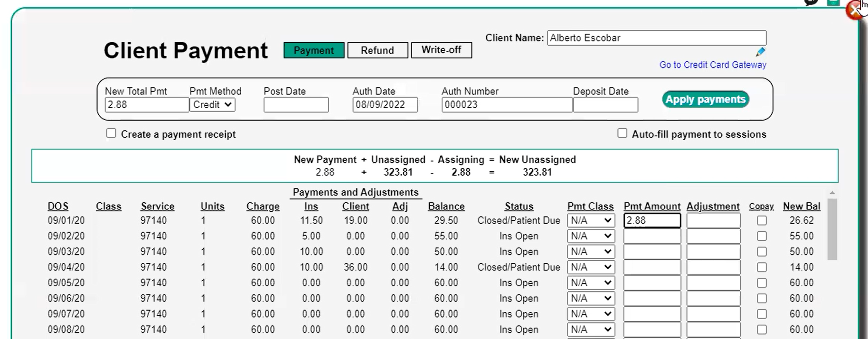Screen dimensions: 868x339
Task: Click the Deposit Date input box
Action: [605, 105]
